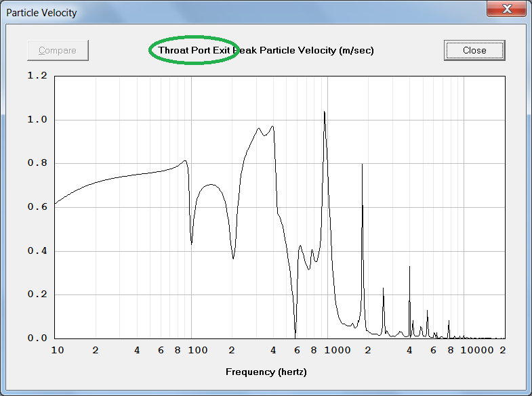Click the 1.2 y-axis value
Viewport: 532px width, 396px height.
(x=37, y=76)
